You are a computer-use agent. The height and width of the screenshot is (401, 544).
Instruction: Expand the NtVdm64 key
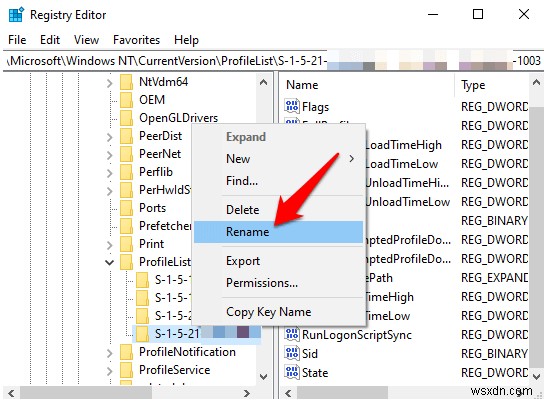[x=110, y=83]
